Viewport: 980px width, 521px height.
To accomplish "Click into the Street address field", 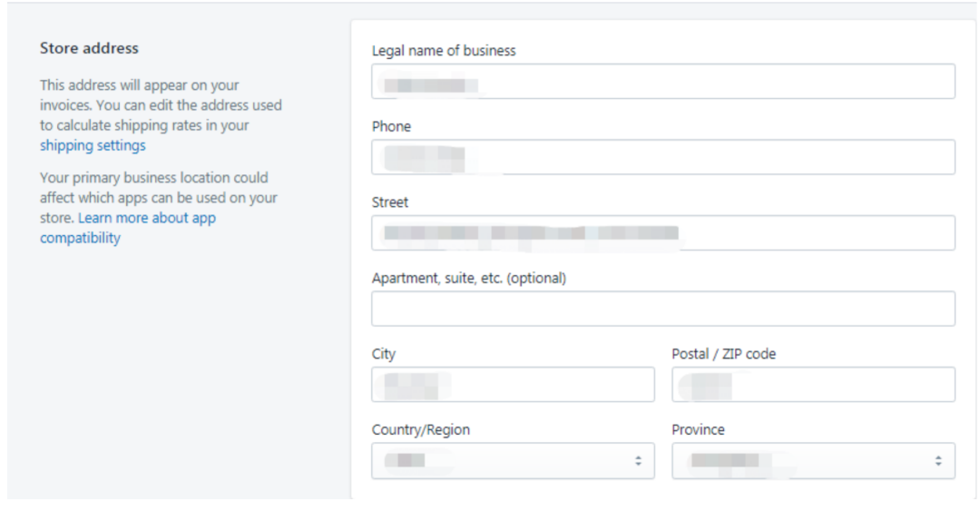I will point(662,233).
